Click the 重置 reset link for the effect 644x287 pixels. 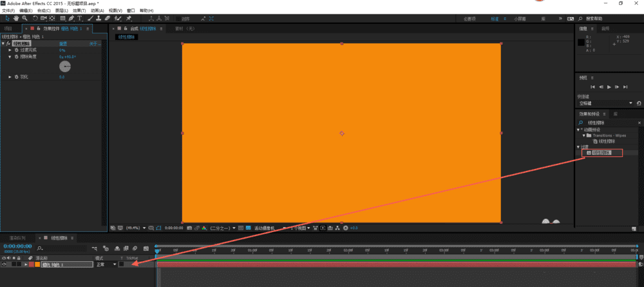pos(63,43)
